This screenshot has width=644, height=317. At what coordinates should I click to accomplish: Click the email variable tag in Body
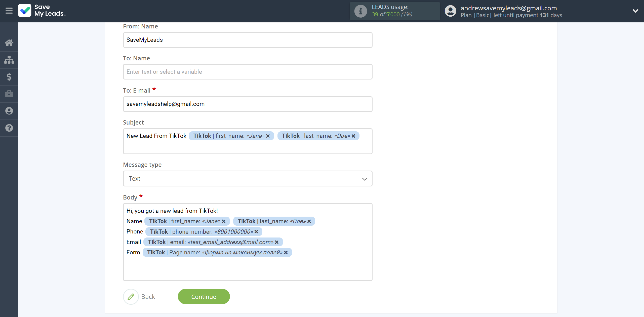(x=213, y=242)
